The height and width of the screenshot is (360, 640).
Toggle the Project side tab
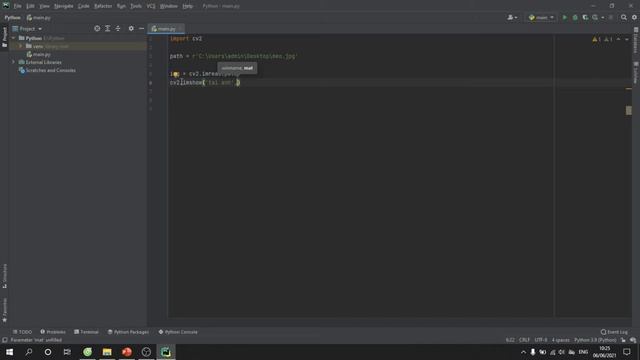click(4, 37)
